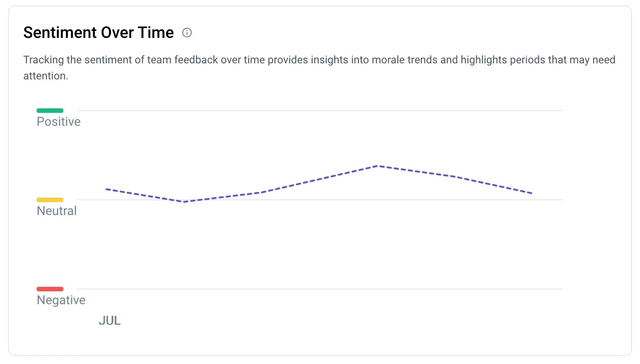Screen dimensions: 640x364
Task: Click the rightmost end of the dashed line
Action: coord(532,193)
